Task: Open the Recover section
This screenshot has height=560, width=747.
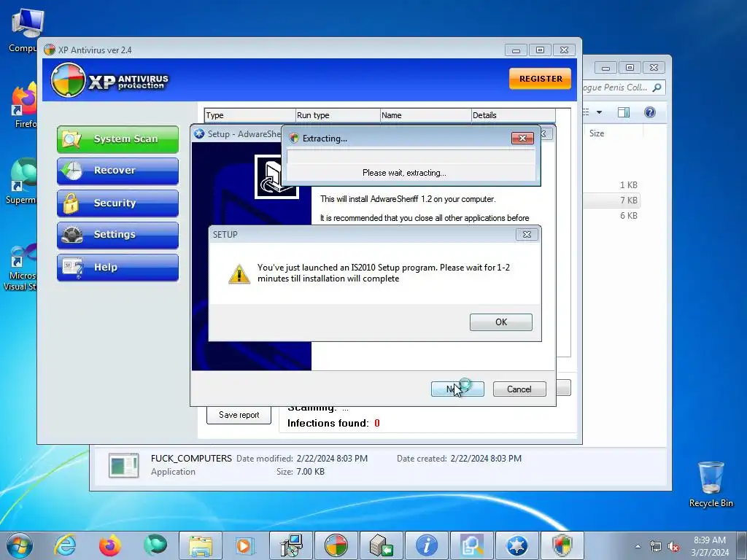Action: 117,171
